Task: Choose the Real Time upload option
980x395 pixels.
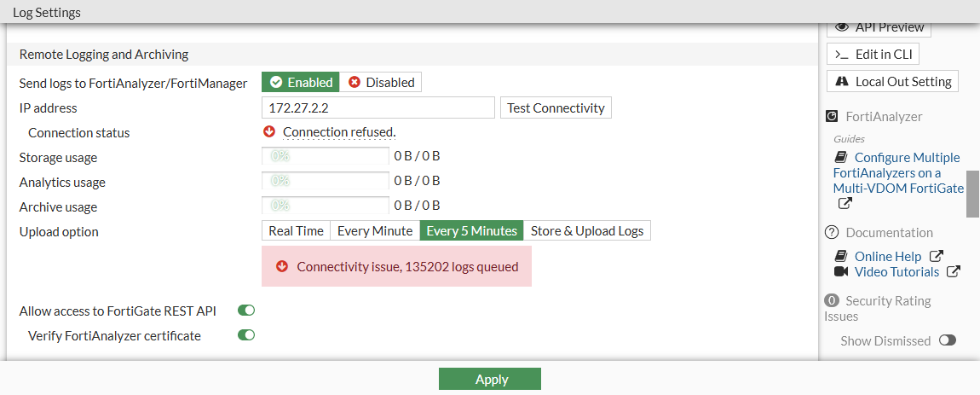Action: [x=296, y=230]
